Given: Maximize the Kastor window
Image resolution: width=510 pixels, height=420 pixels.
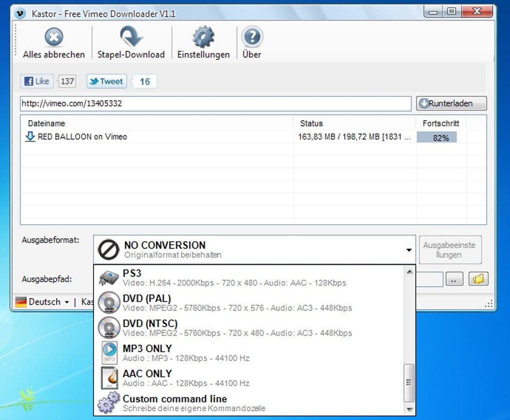Looking at the screenshot, I should pyautogui.click(x=451, y=12).
